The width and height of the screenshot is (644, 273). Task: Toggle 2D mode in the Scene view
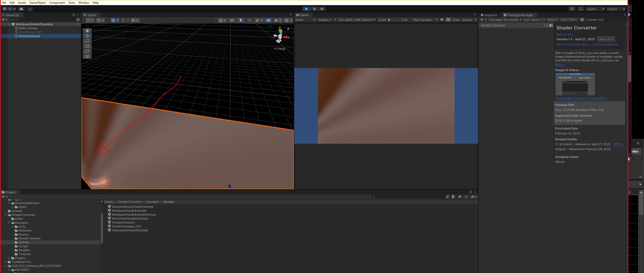tap(231, 20)
